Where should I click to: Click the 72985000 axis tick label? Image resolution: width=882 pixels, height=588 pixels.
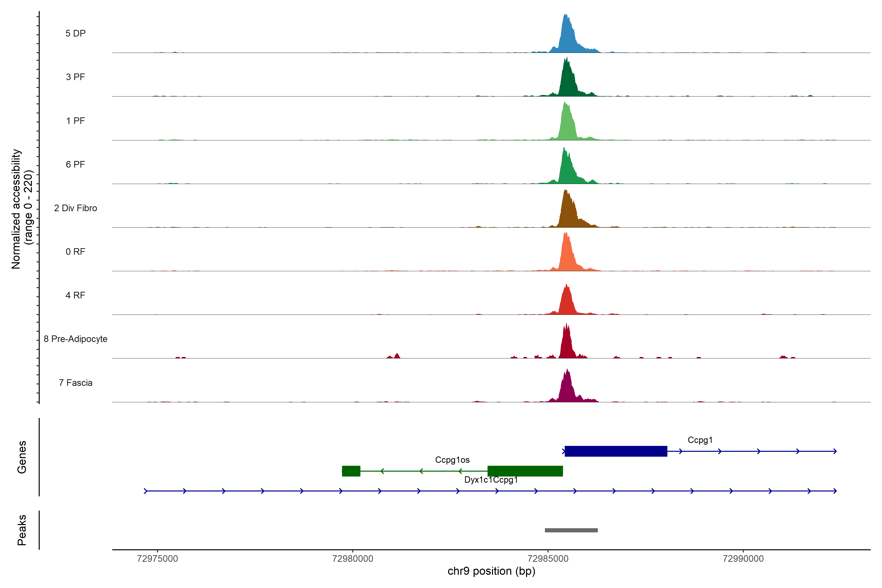coord(548,559)
